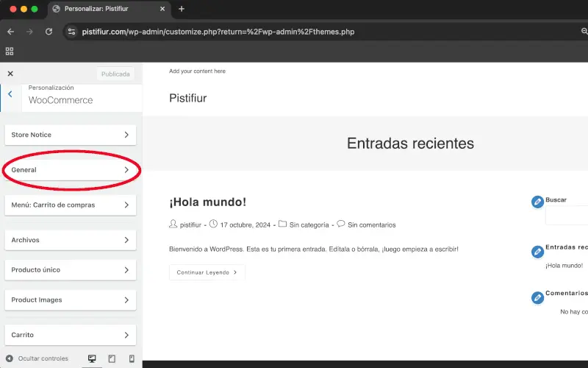Edit the Comentarios widget pencil shortcut

(x=537, y=298)
